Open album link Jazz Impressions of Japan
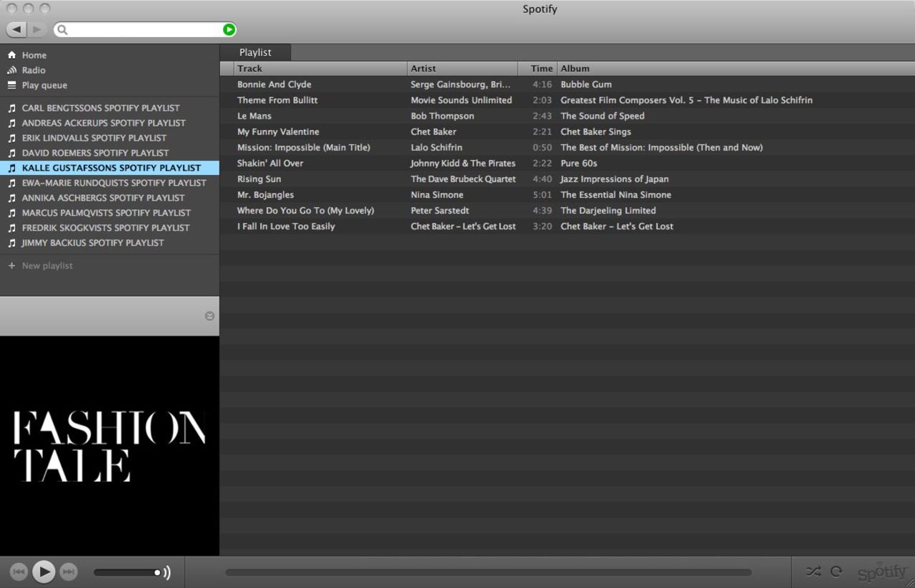The image size is (915, 588). [615, 179]
